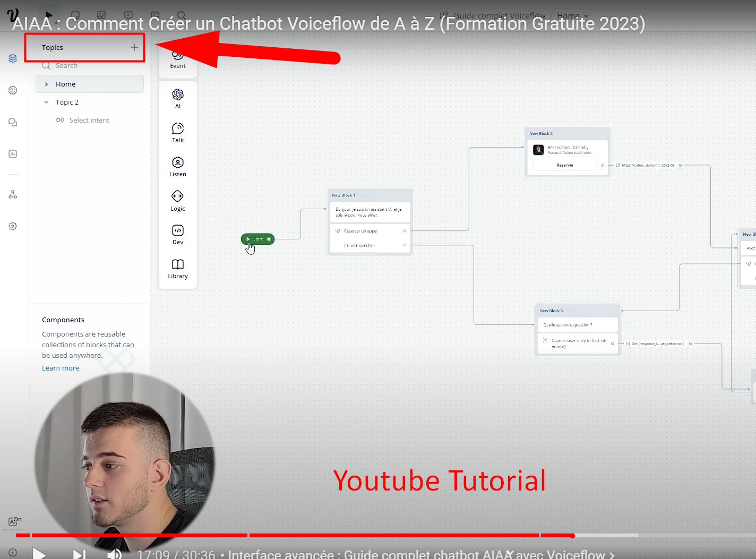Open the Library step category
The height and width of the screenshot is (559, 756).
[x=178, y=269]
